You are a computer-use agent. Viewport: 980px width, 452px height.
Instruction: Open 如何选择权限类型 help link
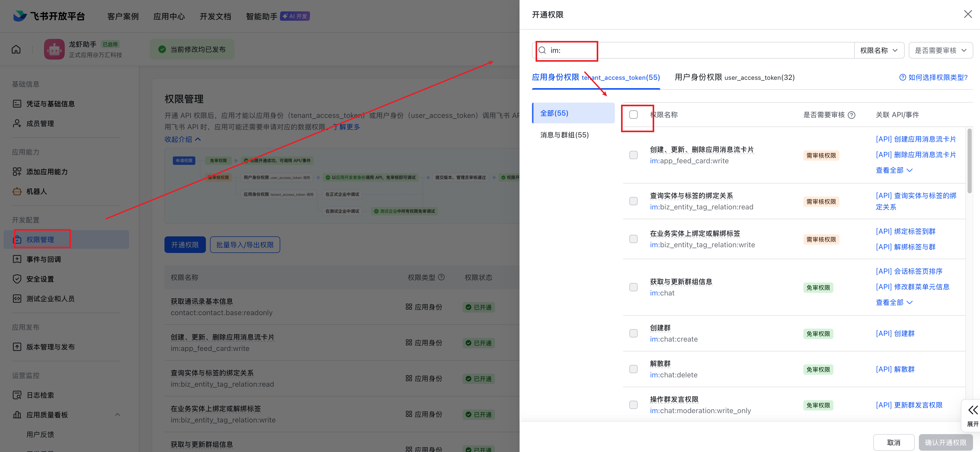coord(933,77)
